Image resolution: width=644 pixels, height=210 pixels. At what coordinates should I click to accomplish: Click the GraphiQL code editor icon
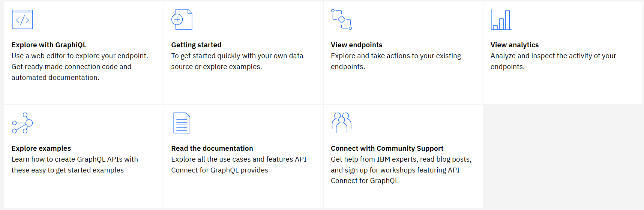(x=23, y=19)
